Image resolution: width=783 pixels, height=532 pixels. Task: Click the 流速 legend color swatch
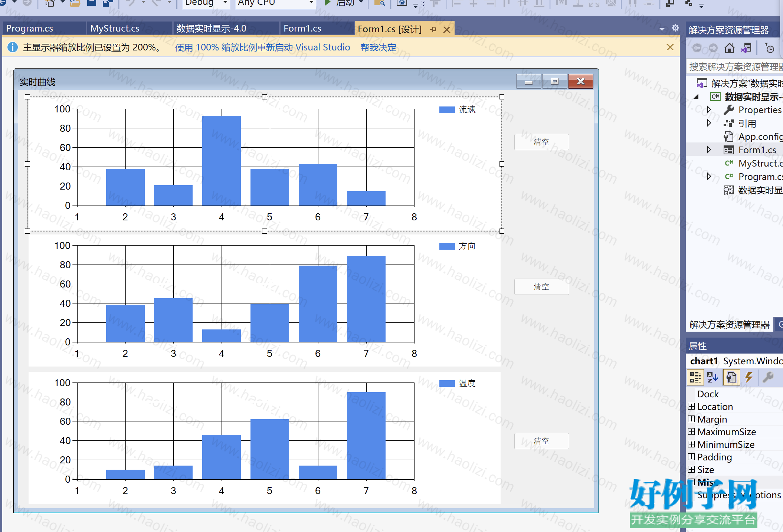tap(447, 110)
